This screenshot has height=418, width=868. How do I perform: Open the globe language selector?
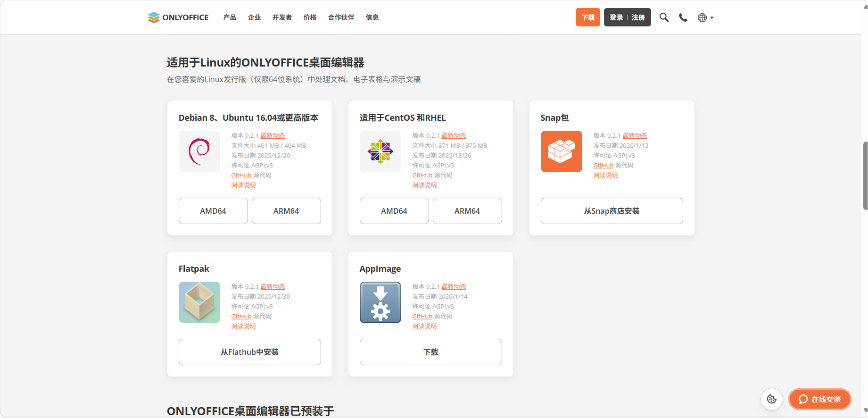[705, 17]
